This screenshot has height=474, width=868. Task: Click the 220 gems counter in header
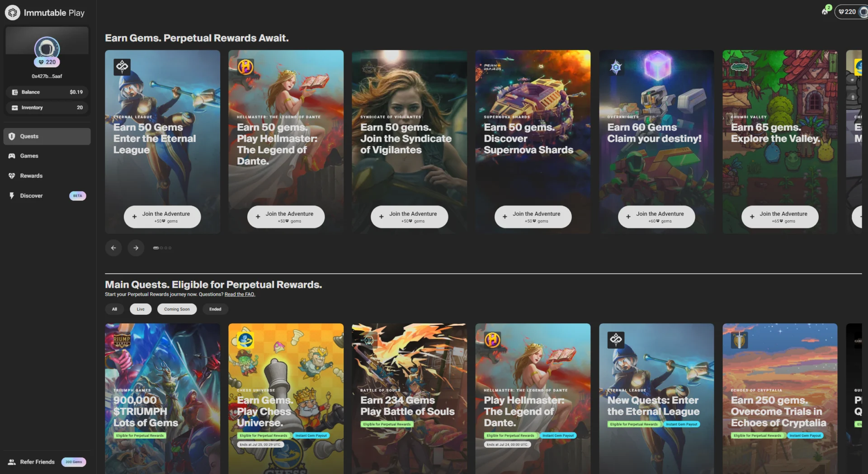[x=847, y=12]
